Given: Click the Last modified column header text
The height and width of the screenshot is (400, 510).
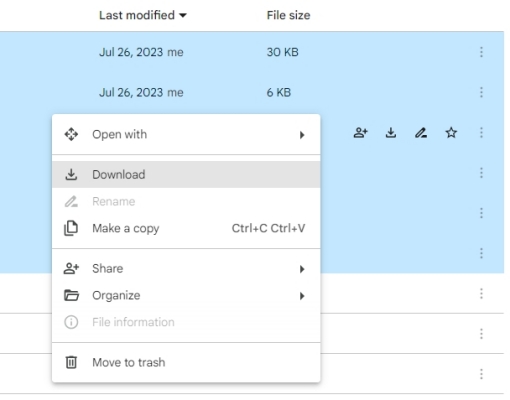Looking at the screenshot, I should (137, 15).
